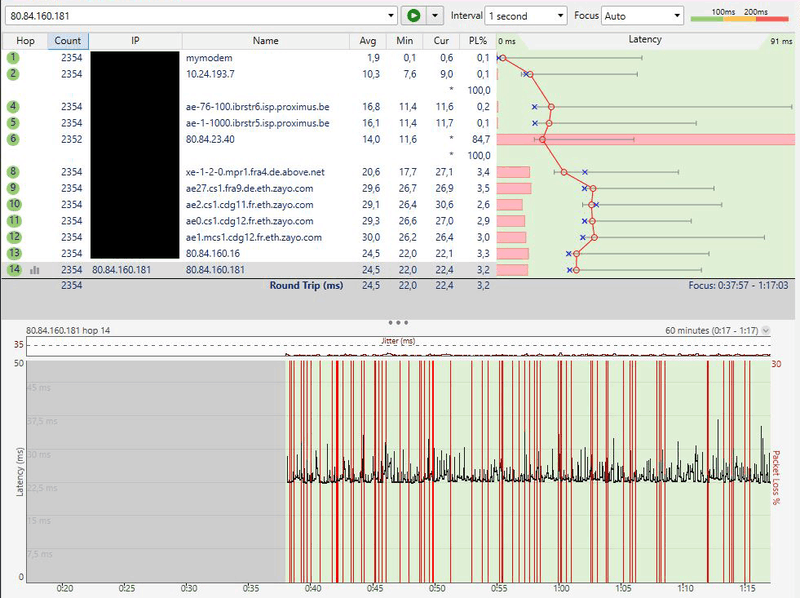Click the IP column header
Image resolution: width=800 pixels, height=598 pixels.
(x=135, y=41)
